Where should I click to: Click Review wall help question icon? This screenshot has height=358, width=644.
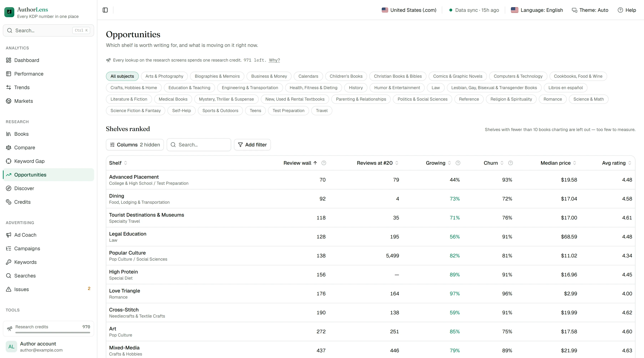pyautogui.click(x=324, y=163)
